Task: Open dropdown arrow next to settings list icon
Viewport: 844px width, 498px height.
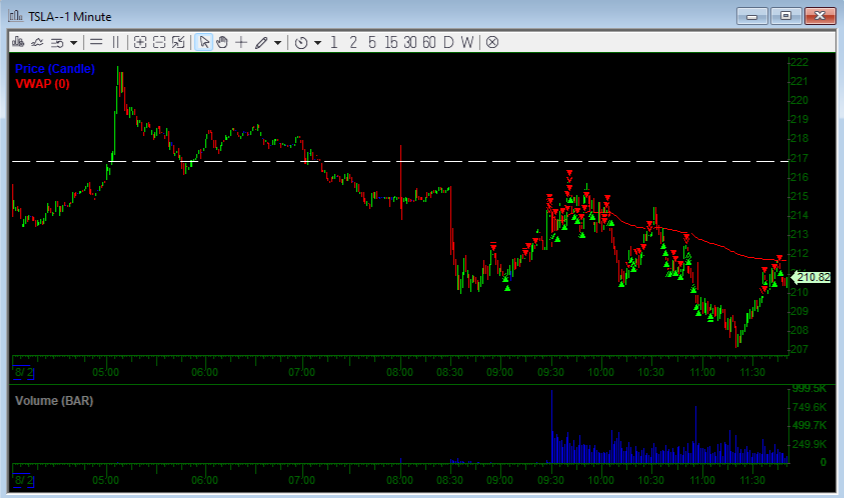Action: (x=74, y=43)
